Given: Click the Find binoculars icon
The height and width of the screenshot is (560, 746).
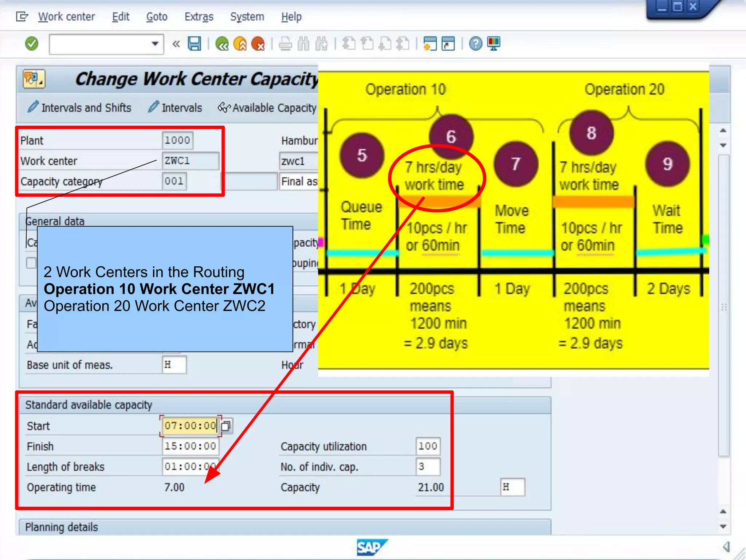Looking at the screenshot, I should click(x=303, y=44).
